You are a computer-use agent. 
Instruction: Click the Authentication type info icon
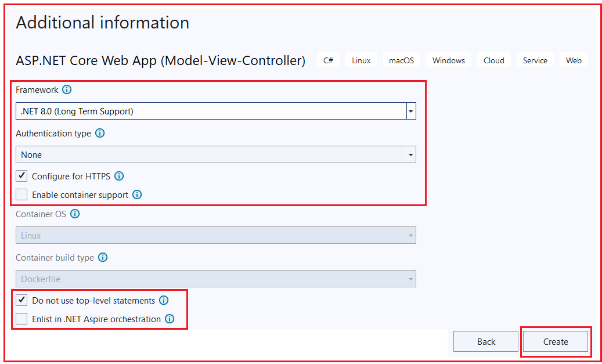coord(100,134)
